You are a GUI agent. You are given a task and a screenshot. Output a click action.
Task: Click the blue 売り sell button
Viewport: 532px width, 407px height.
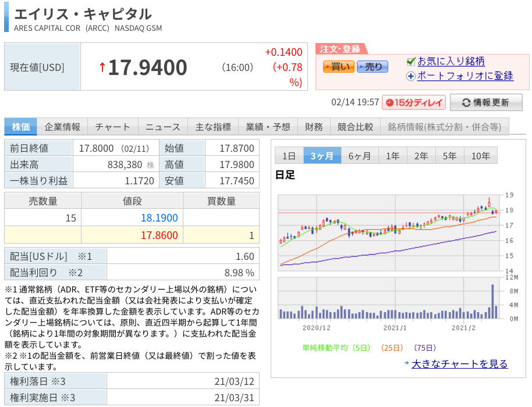372,67
